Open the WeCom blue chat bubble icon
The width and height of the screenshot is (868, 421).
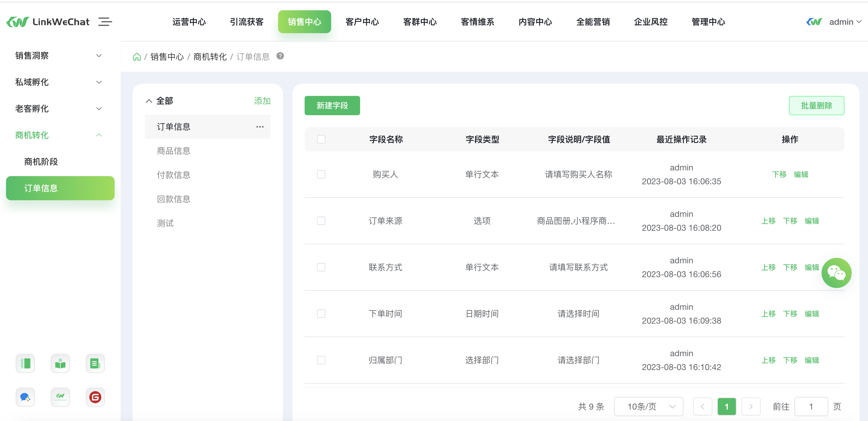point(25,397)
